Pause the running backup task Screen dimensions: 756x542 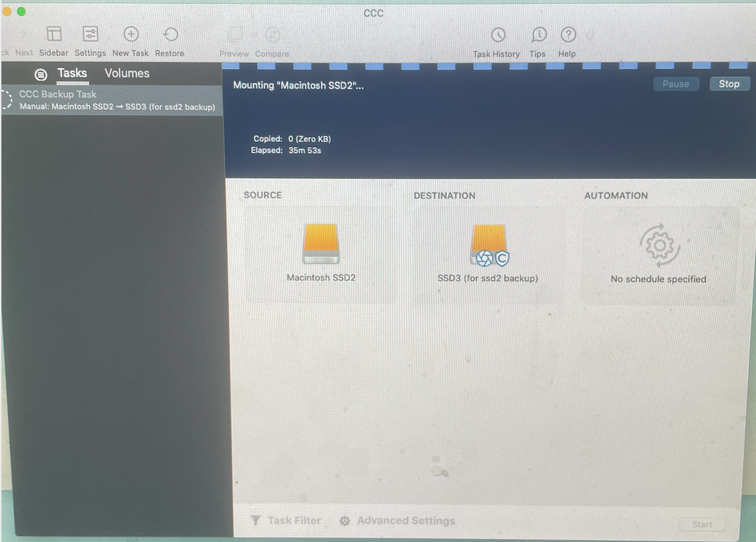tap(675, 84)
